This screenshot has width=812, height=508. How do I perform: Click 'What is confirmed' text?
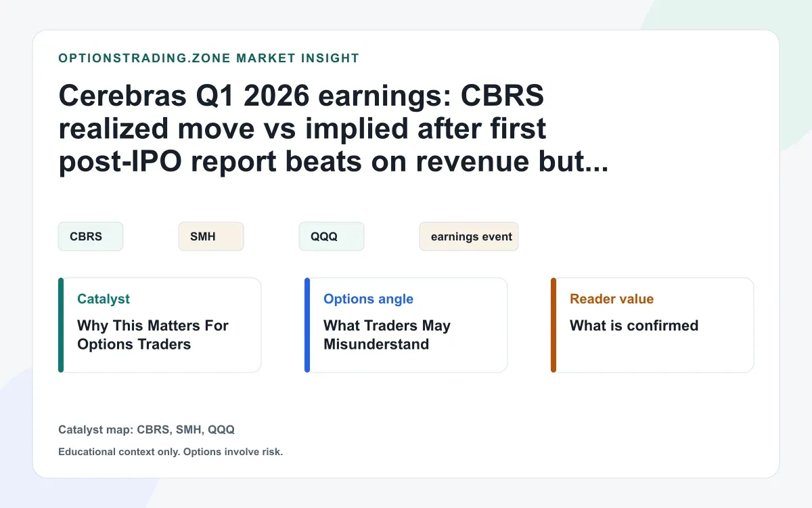(634, 326)
